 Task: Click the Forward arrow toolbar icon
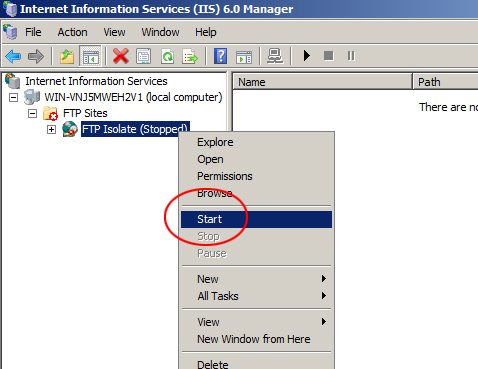coord(36,56)
